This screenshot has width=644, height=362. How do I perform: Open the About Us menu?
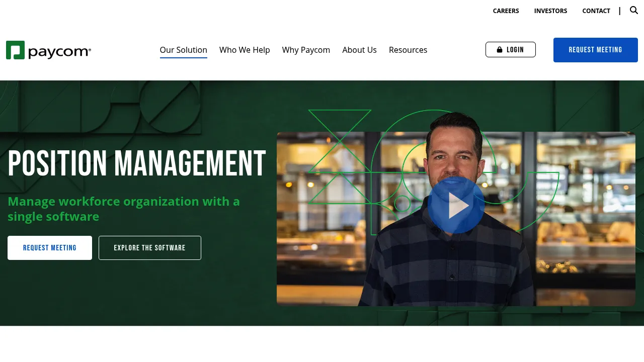tap(359, 50)
